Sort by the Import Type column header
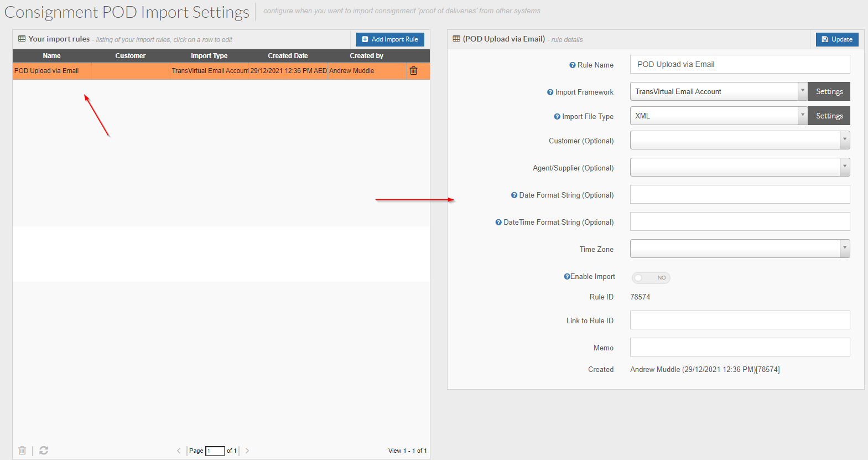868x460 pixels. pyautogui.click(x=209, y=56)
